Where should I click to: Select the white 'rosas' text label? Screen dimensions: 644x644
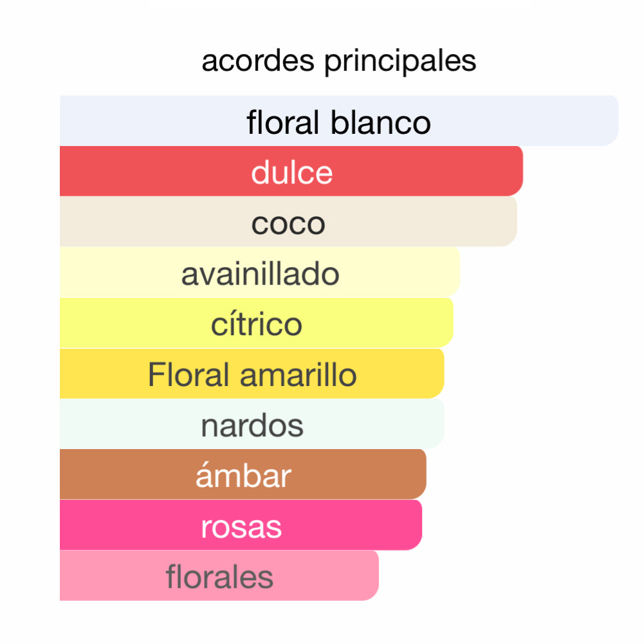(x=241, y=527)
